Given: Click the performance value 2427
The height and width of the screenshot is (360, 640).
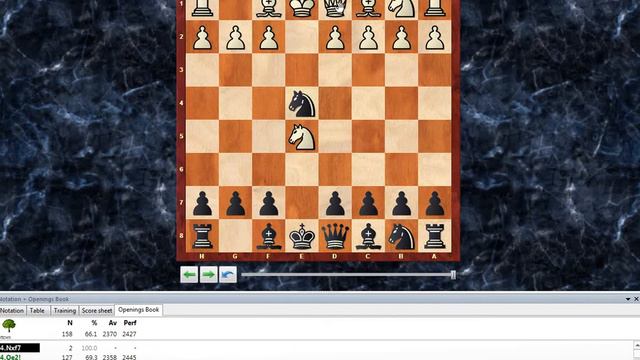Looking at the screenshot, I should [129, 334].
